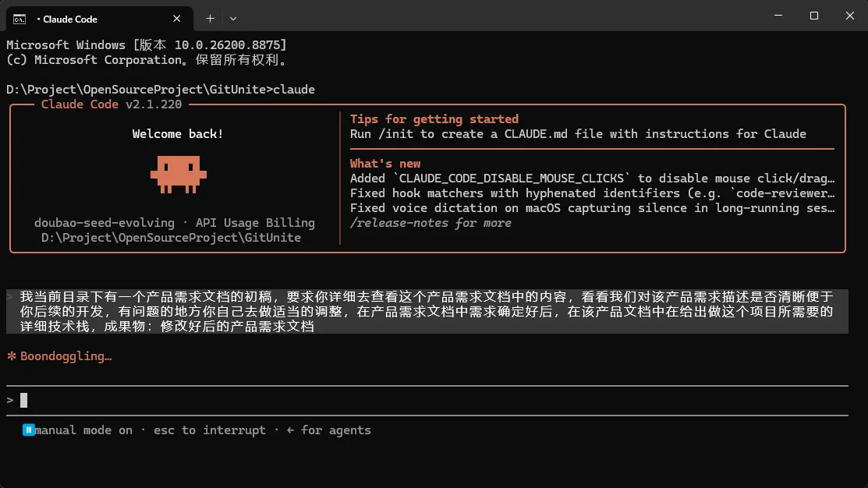Click the Run /init tip line

point(578,134)
